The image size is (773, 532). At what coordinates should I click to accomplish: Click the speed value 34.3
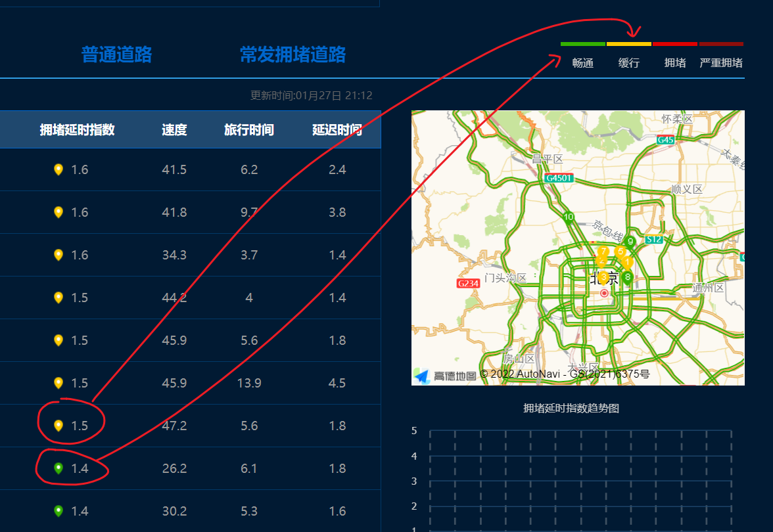pos(174,255)
